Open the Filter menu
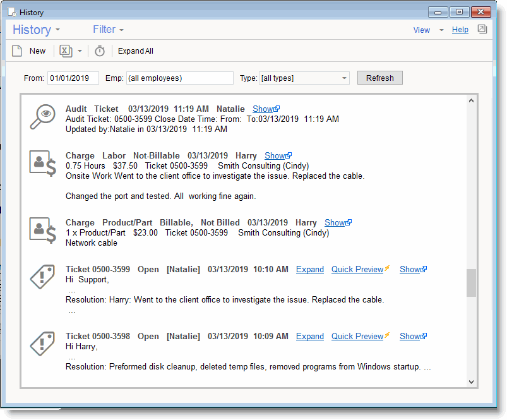This screenshot has width=507, height=420. pos(108,30)
